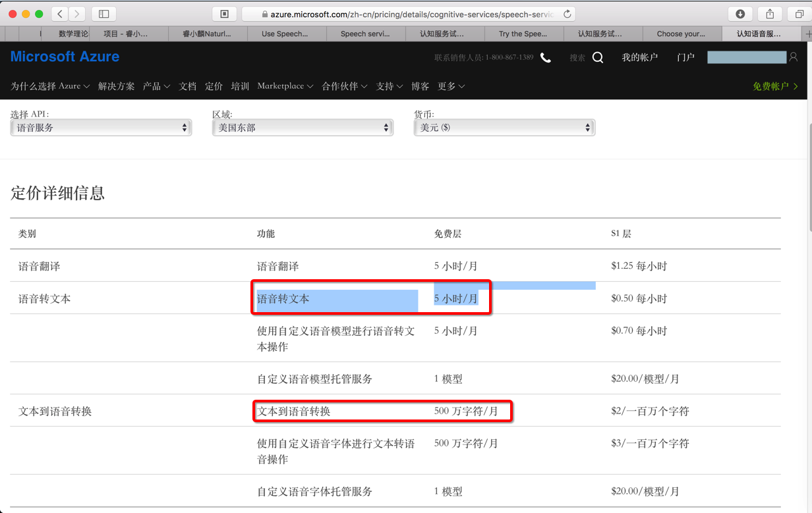Open the 货币 dropdown showing 美元 ($)
This screenshot has width=812, height=513.
coord(504,128)
